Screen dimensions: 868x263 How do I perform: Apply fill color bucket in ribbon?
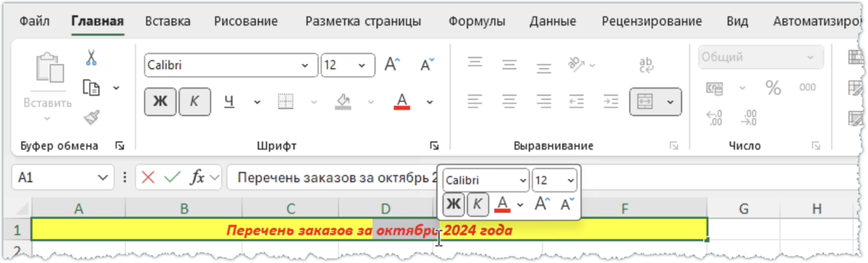[344, 101]
